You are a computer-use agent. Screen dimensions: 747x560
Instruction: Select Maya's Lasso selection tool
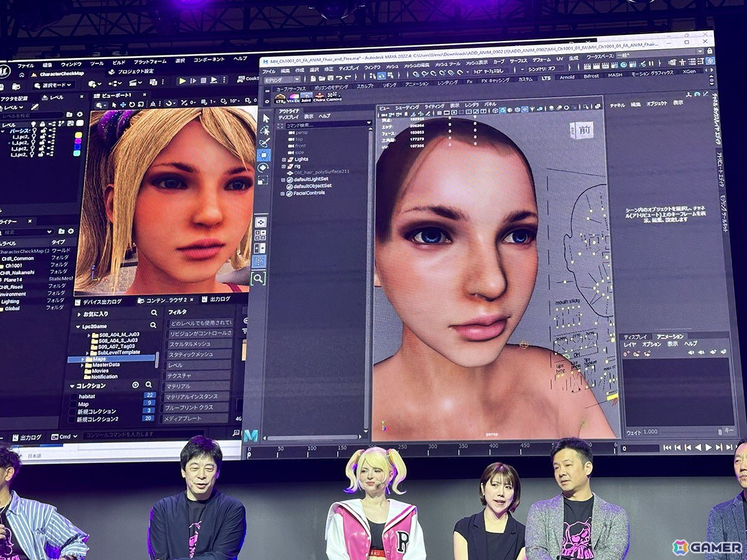pos(265,131)
